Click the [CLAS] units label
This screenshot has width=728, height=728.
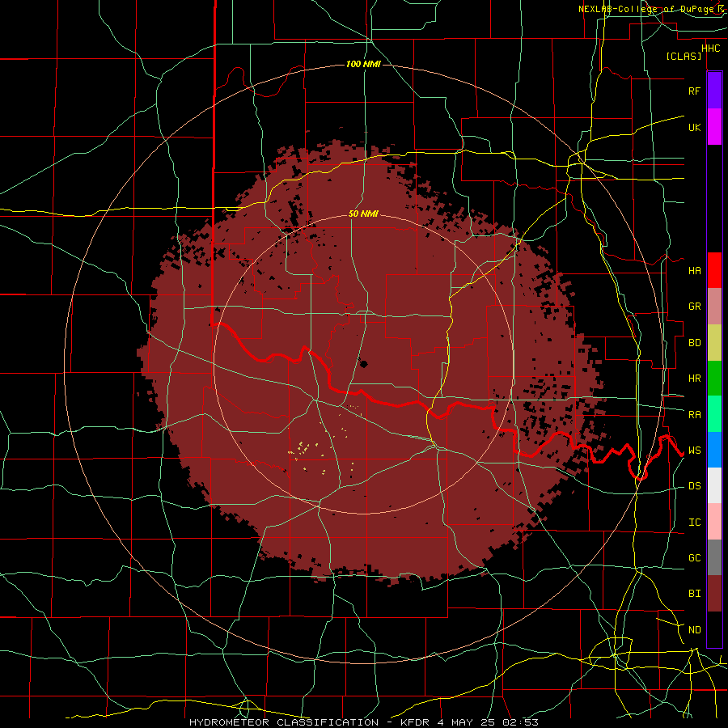tap(684, 57)
